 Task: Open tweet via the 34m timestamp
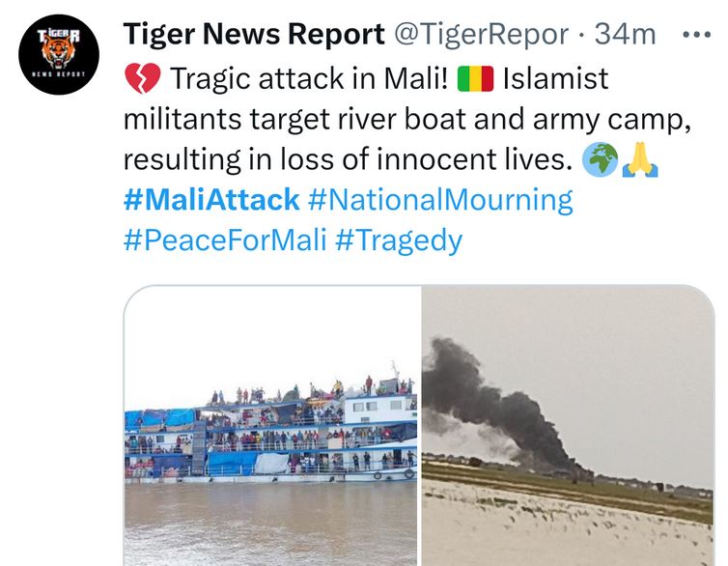point(625,35)
